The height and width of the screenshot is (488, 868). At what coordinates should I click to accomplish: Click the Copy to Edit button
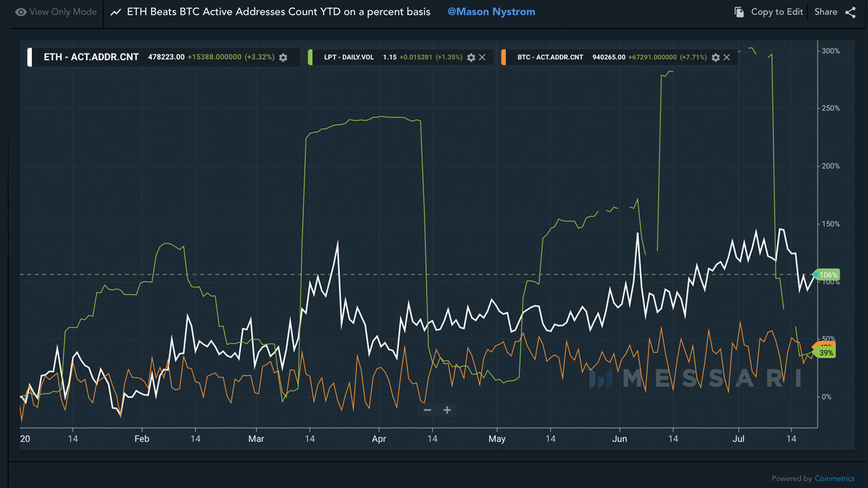pos(769,12)
